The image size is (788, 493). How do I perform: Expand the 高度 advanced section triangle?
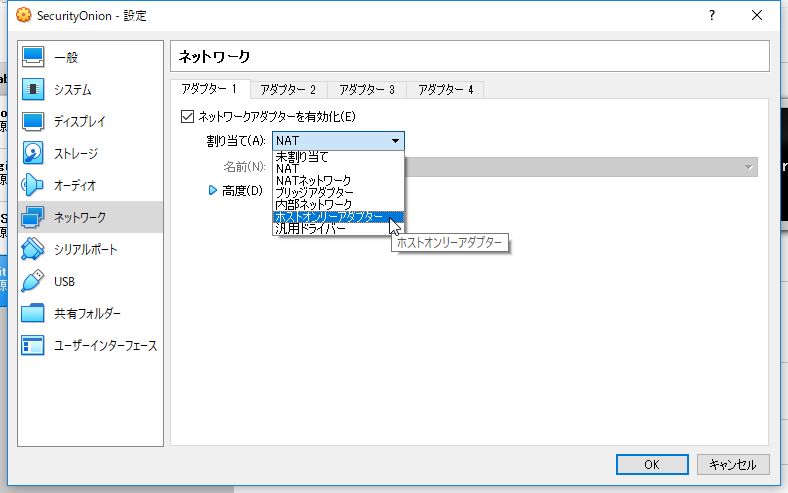[x=213, y=190]
